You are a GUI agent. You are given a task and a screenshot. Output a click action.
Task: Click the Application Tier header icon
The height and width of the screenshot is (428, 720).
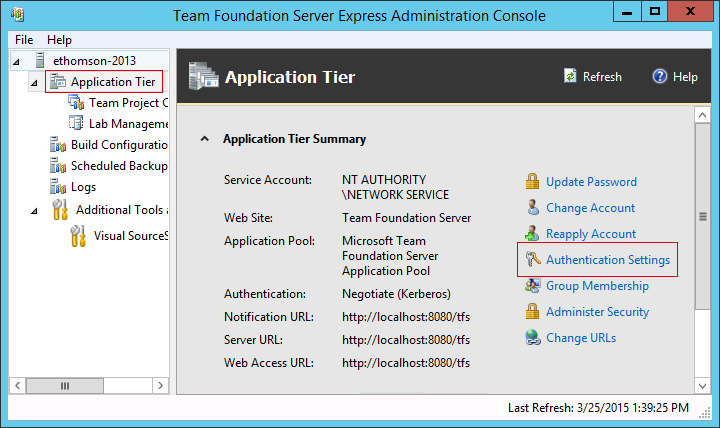(x=203, y=76)
